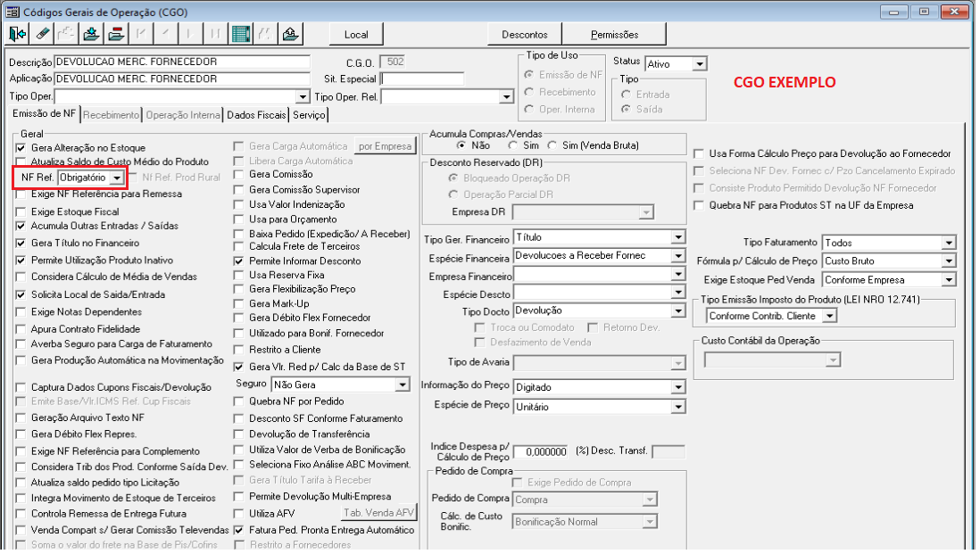The image size is (980, 554).
Task: Click the disabled binoculars search icon
Action: click(x=265, y=34)
